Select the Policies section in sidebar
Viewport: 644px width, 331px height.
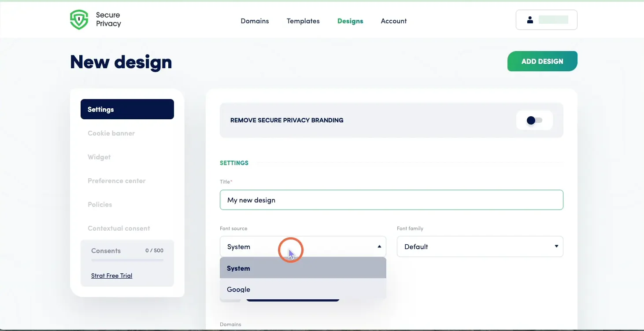(x=100, y=204)
